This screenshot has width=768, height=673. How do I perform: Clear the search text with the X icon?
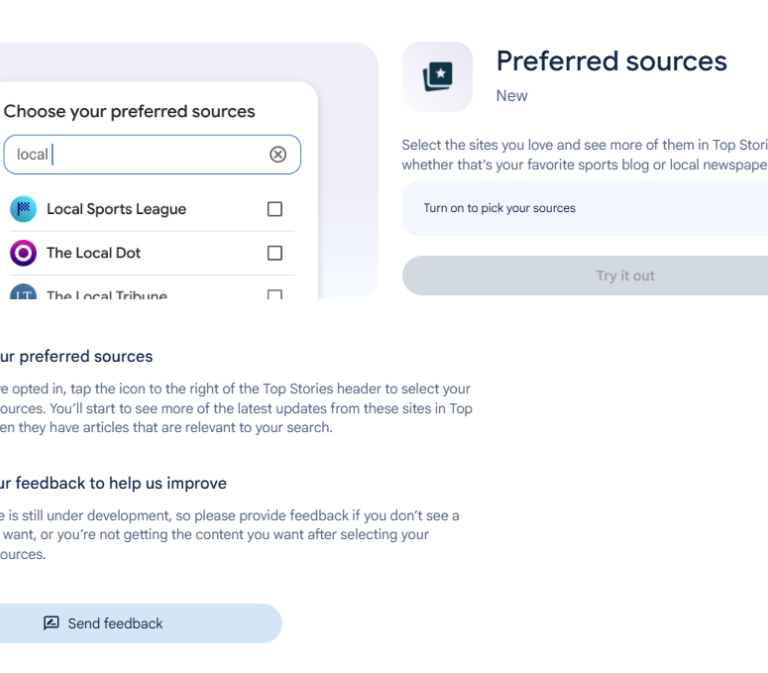point(278,154)
